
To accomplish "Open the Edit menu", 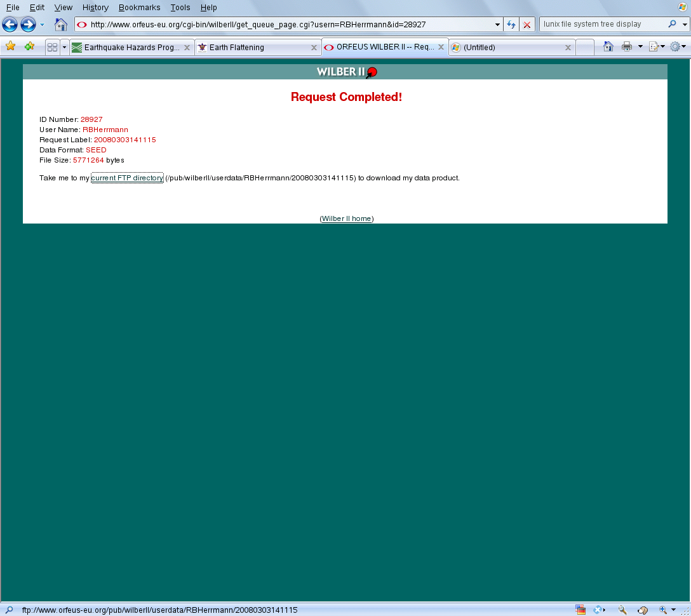I will click(x=37, y=8).
